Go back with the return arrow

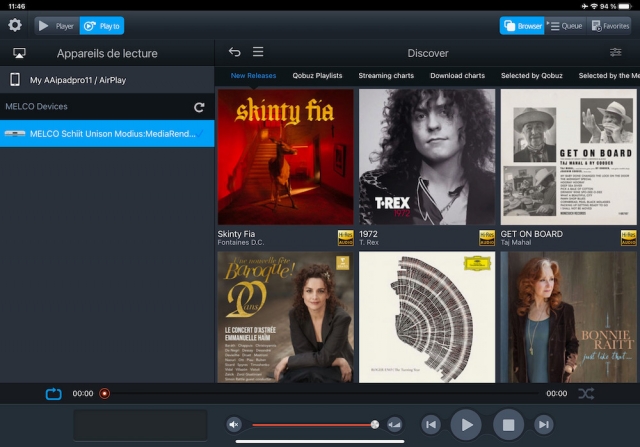pos(234,52)
